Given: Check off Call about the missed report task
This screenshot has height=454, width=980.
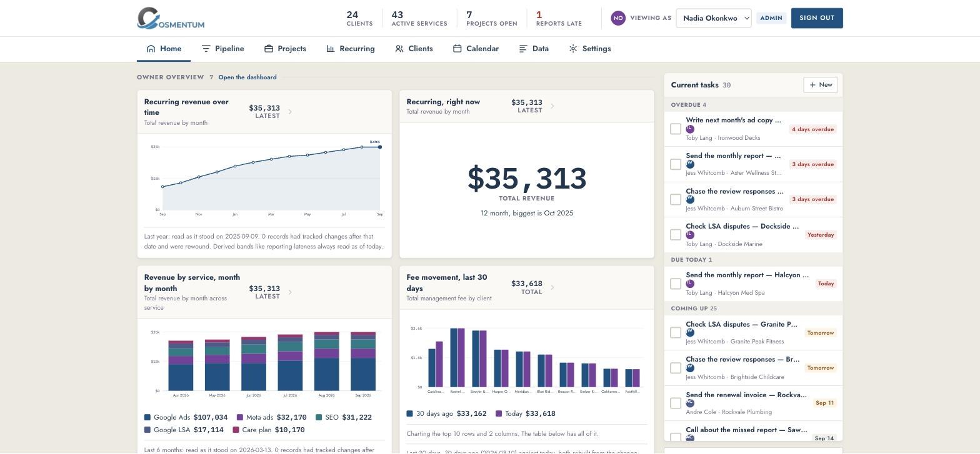Looking at the screenshot, I should pos(676,438).
